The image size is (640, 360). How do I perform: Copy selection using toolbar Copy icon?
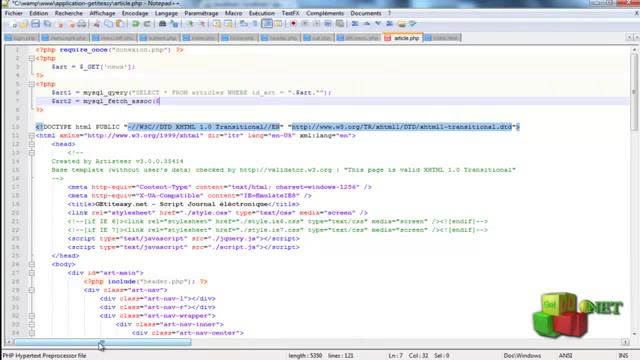click(x=109, y=24)
